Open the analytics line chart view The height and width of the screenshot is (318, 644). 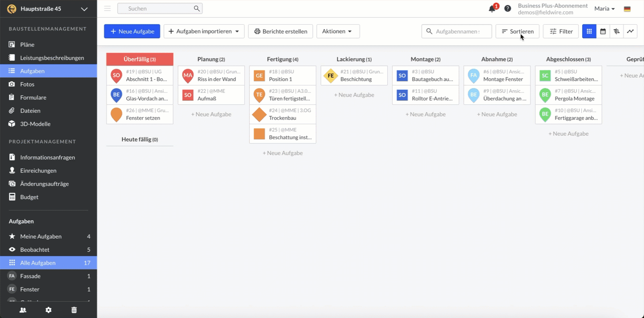coord(630,31)
